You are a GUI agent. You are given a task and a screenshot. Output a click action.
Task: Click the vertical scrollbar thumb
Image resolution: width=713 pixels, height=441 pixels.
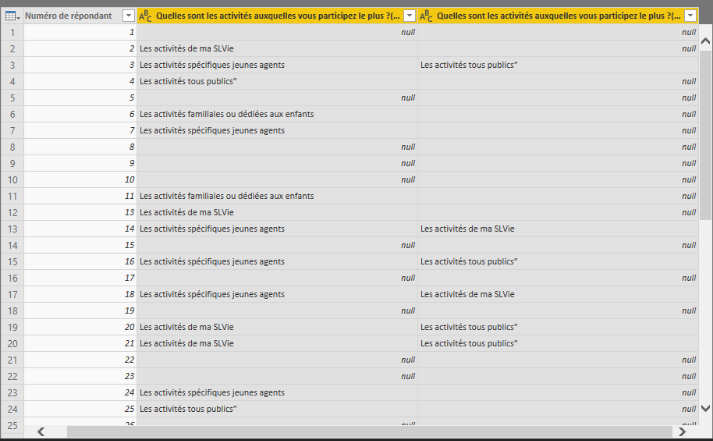705,137
